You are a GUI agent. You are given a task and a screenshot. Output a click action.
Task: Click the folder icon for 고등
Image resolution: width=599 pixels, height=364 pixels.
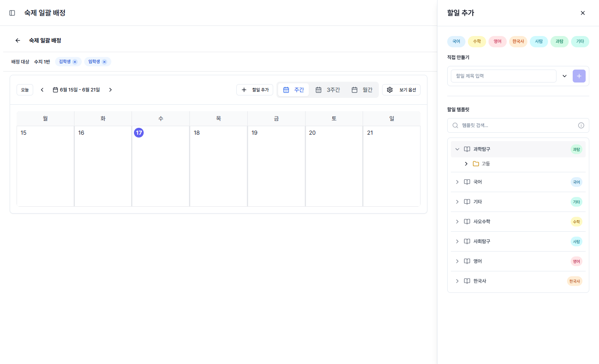point(476,164)
